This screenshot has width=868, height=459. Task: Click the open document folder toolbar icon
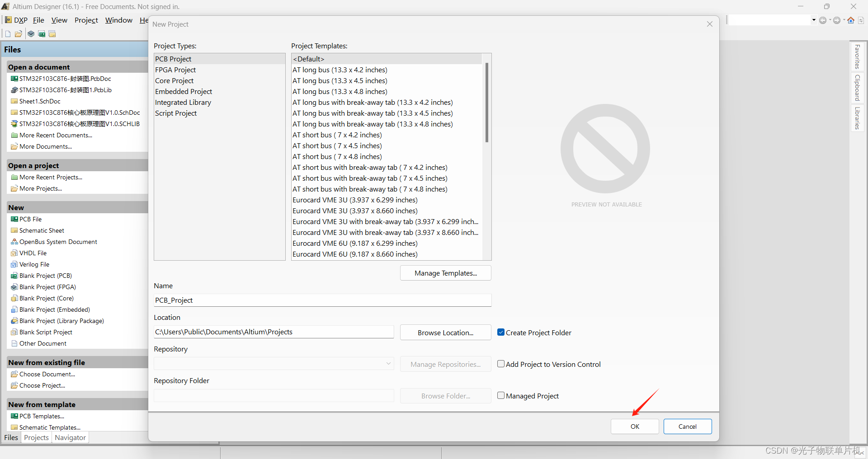point(19,34)
